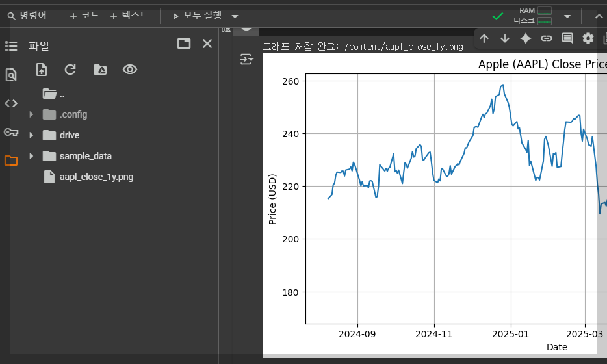Open the secrets key sidebar icon
Viewport: 607px width, 364px height.
click(11, 132)
